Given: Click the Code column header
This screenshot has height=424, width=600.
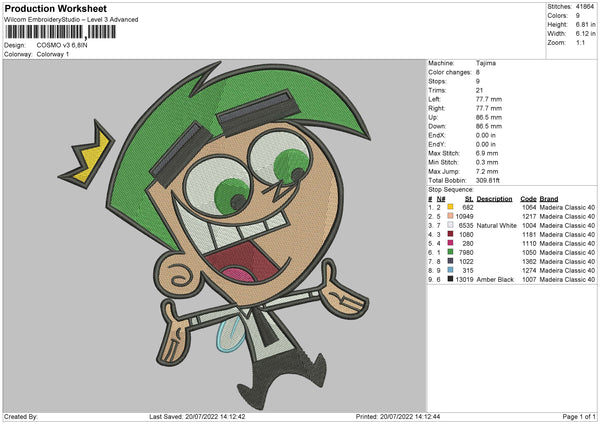Looking at the screenshot, I should [528, 198].
